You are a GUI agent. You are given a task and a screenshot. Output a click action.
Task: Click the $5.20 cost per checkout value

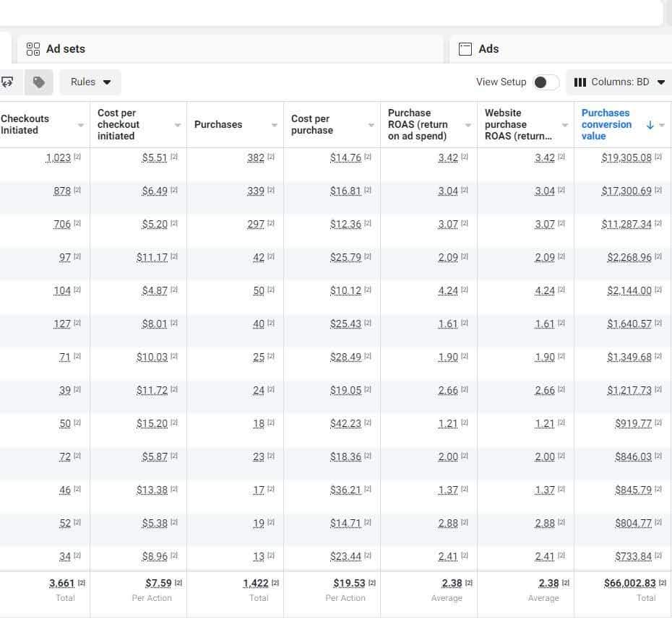(x=155, y=225)
